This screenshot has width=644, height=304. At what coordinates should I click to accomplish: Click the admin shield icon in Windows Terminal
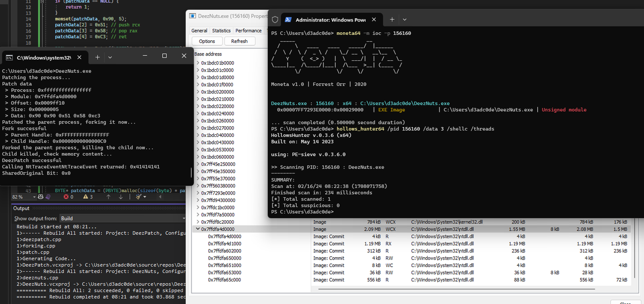tap(275, 20)
